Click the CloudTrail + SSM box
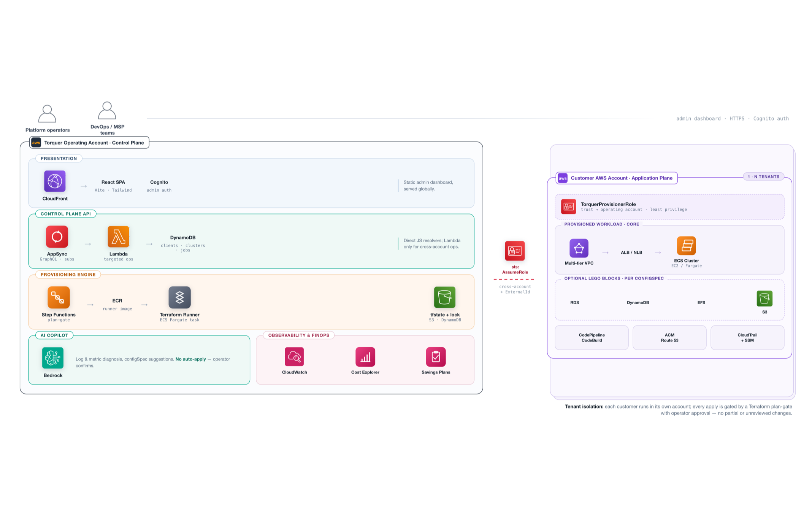Viewport: 812px width, 512px height. pos(747,337)
